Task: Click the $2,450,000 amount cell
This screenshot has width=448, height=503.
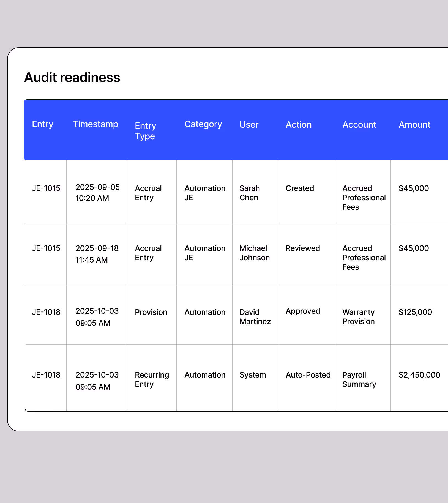Action: [419, 375]
